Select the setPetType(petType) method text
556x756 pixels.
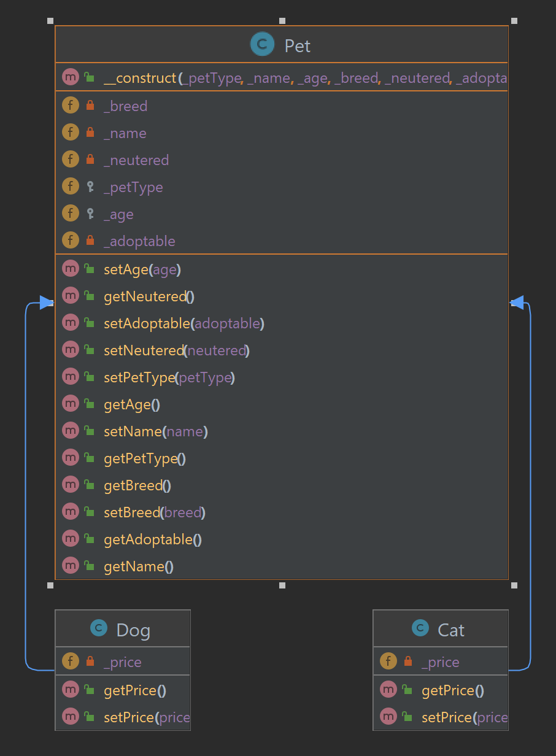(x=169, y=377)
